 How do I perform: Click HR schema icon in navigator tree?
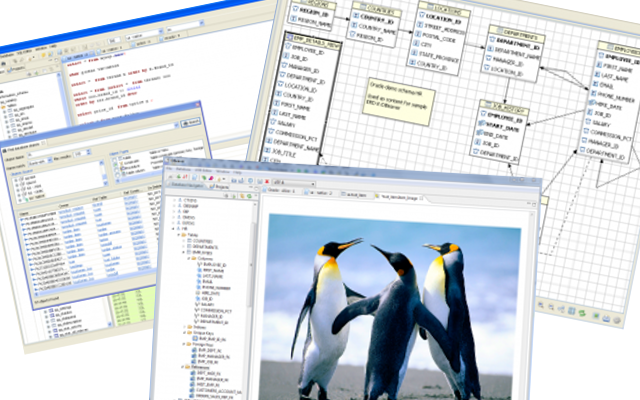[x=178, y=228]
